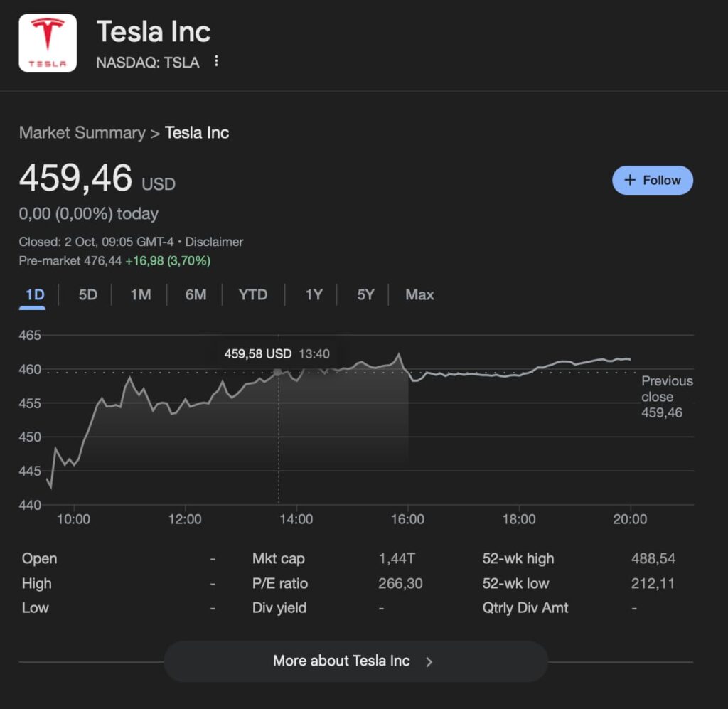This screenshot has width=728, height=709.
Task: Click the Tesla logo icon
Action: (48, 43)
